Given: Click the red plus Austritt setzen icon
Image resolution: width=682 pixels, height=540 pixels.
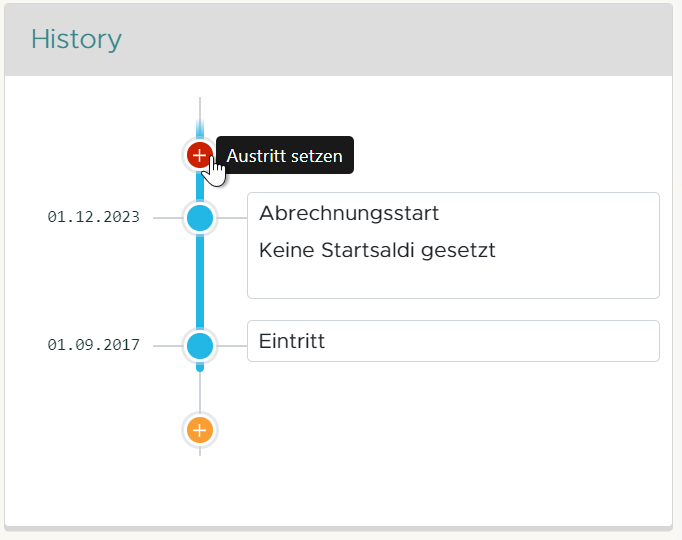Looking at the screenshot, I should pyautogui.click(x=200, y=156).
